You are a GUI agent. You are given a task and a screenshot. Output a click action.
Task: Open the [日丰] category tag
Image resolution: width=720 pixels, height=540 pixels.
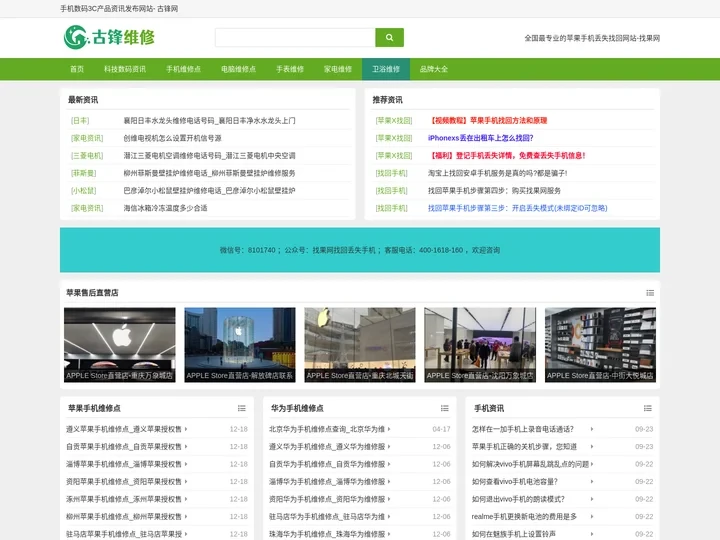pos(80,121)
